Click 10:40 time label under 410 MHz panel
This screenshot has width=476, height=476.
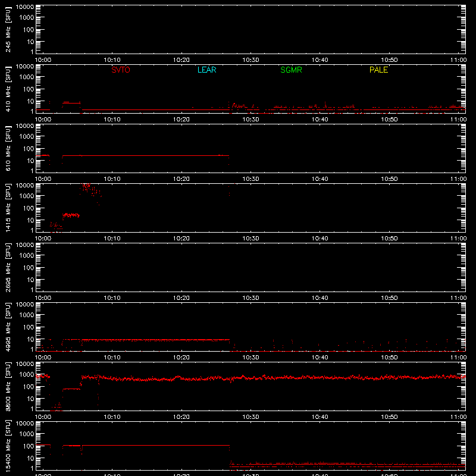coord(320,120)
